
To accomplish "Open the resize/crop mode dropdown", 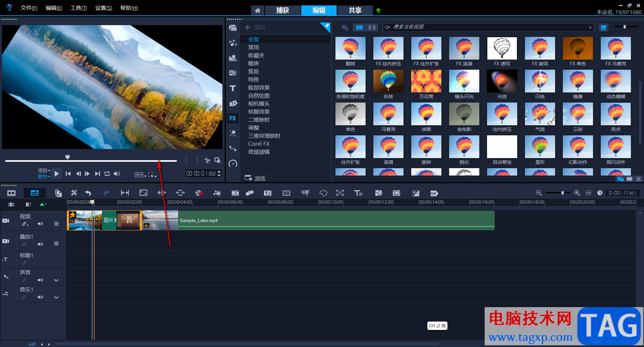I will pos(152,175).
